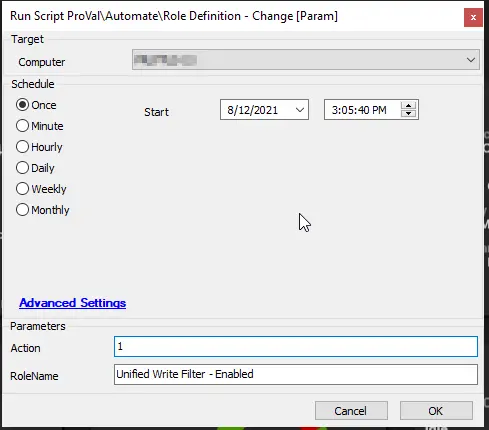The image size is (489, 430).
Task: Select the Once schedule radio button
Action: tap(22, 105)
